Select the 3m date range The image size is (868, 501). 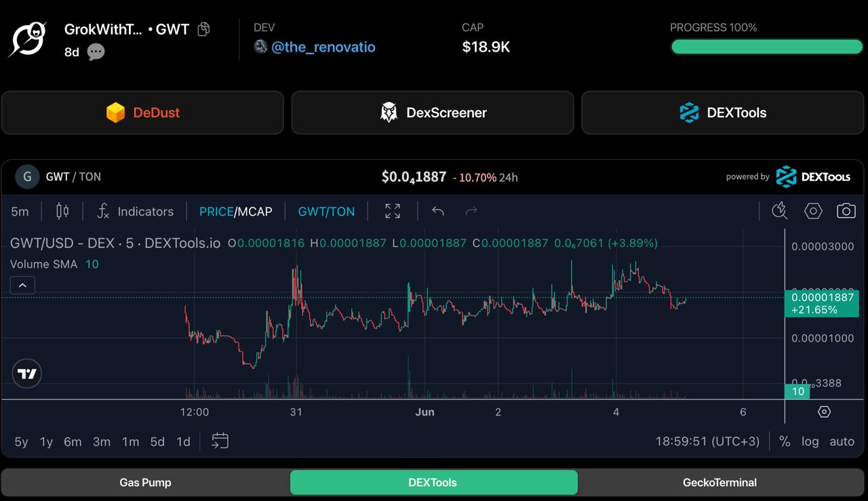click(x=102, y=442)
